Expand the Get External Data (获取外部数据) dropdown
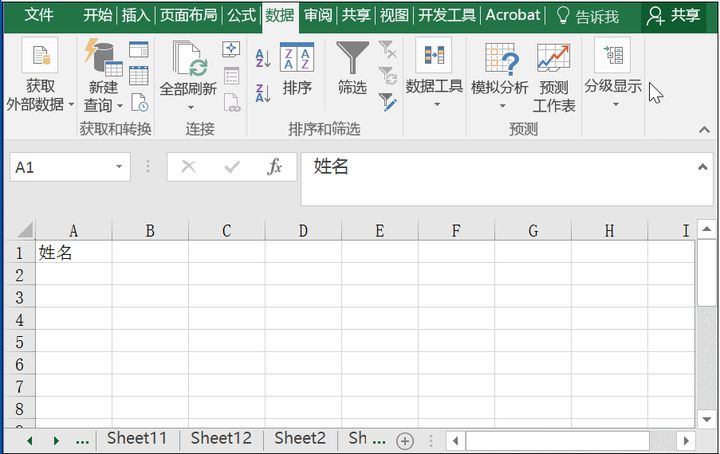 71,104
